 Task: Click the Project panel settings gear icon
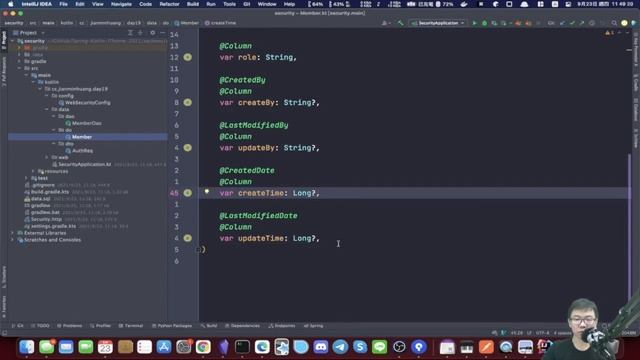[x=152, y=33]
